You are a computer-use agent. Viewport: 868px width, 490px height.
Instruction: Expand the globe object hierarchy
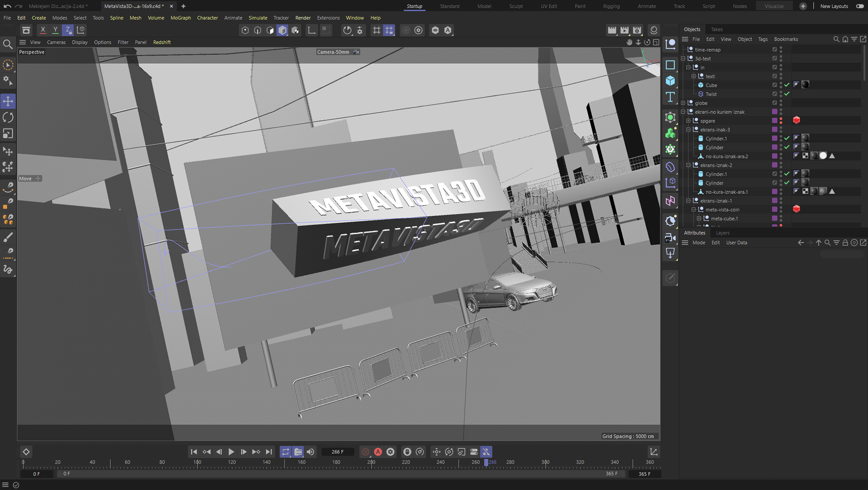point(683,103)
